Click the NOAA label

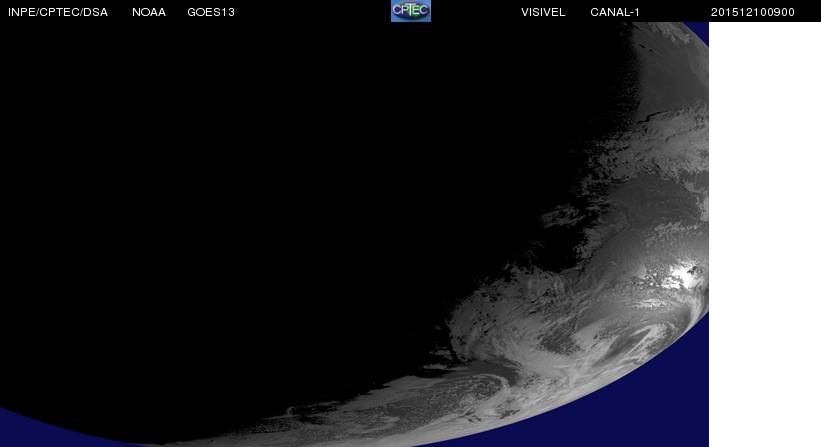tap(149, 12)
